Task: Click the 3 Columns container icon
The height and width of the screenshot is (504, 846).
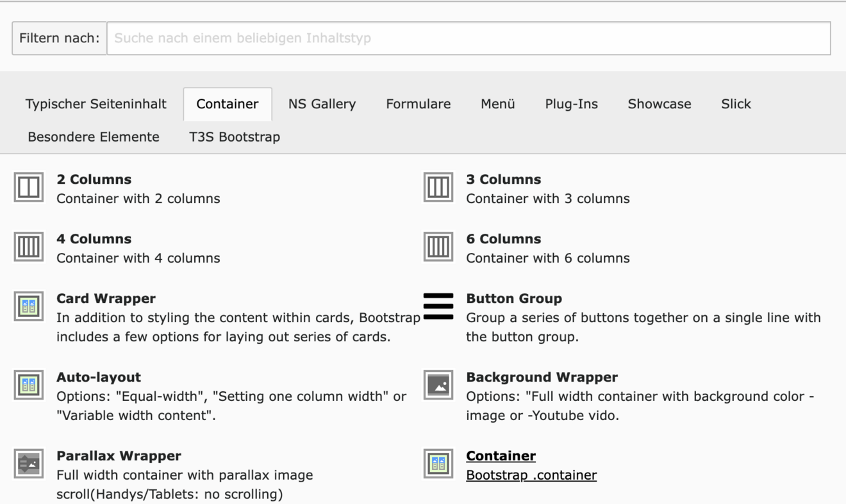Action: [x=438, y=188]
